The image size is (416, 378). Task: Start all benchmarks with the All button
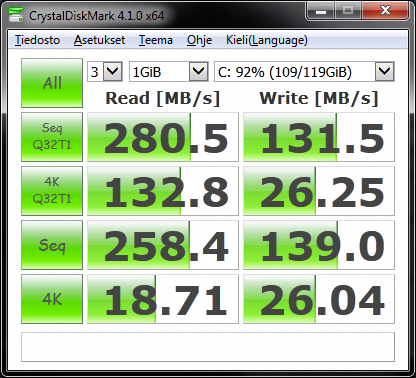[x=52, y=83]
